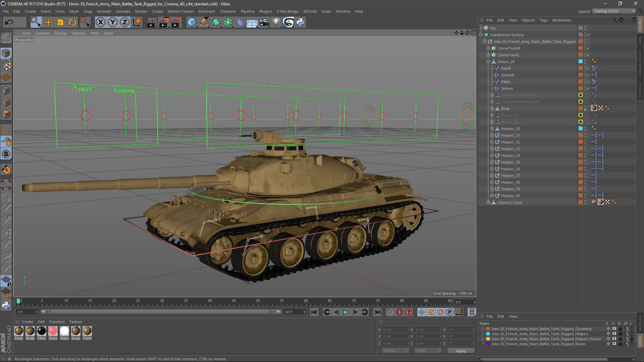Viewport: 644px width, 362px height.
Task: Click Render View clapperboard icon
Action: coord(152,22)
